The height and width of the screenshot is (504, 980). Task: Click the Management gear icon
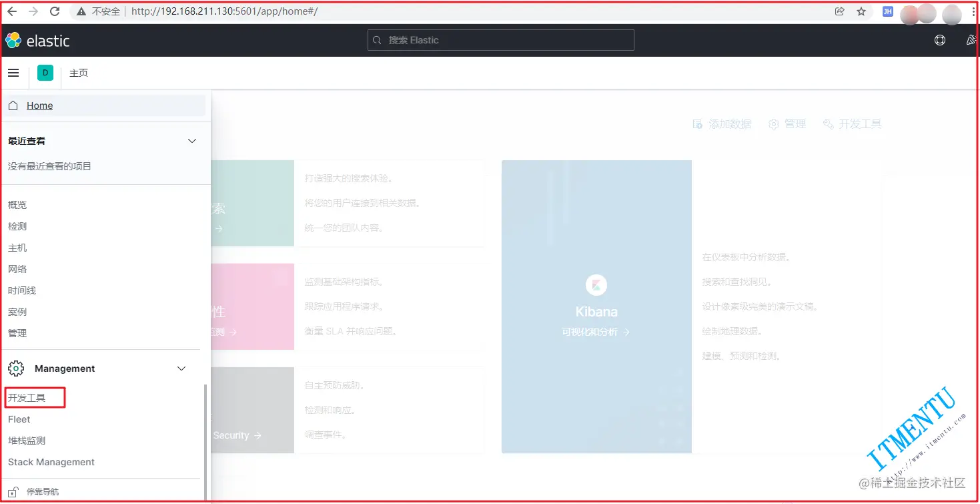click(x=16, y=368)
